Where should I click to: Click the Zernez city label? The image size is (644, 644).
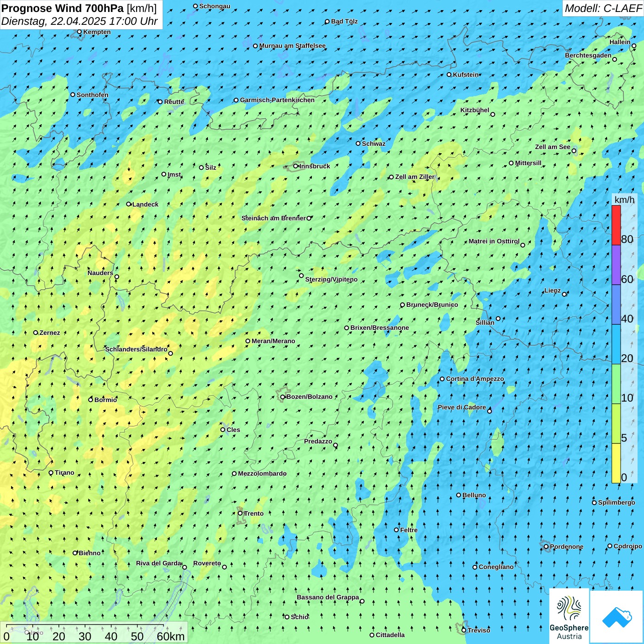(x=50, y=333)
